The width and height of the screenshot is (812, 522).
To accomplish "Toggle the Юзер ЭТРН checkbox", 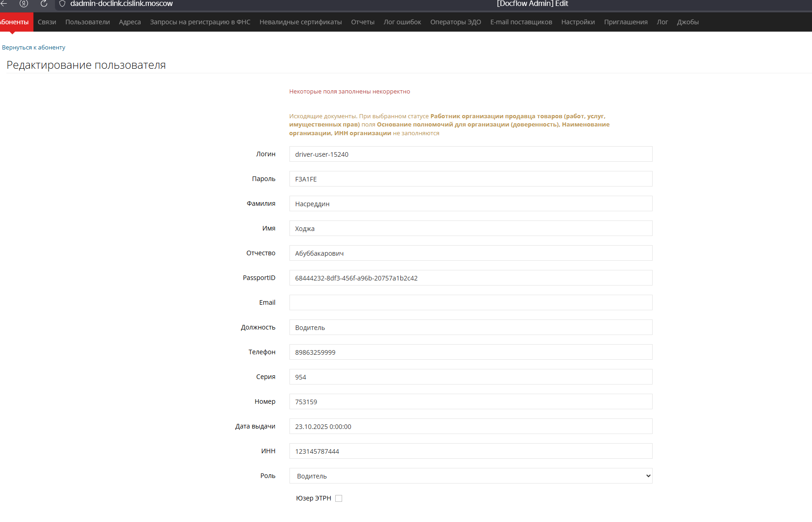I will point(339,499).
